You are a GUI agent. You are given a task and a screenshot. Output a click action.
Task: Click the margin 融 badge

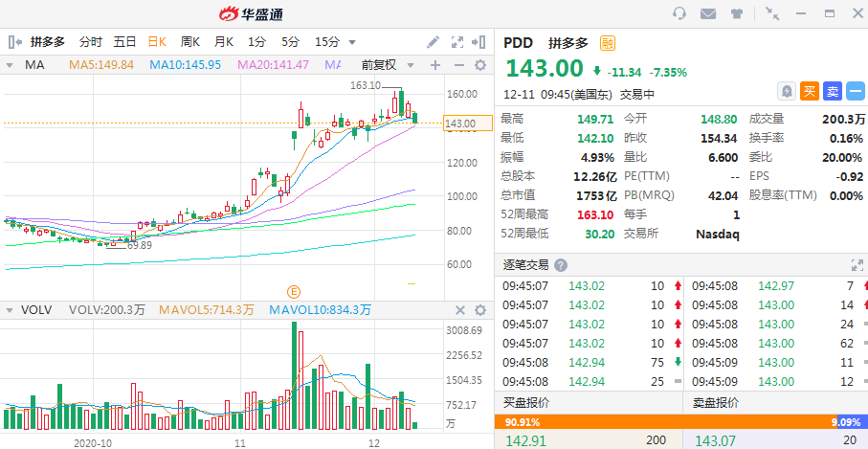pyautogui.click(x=608, y=43)
